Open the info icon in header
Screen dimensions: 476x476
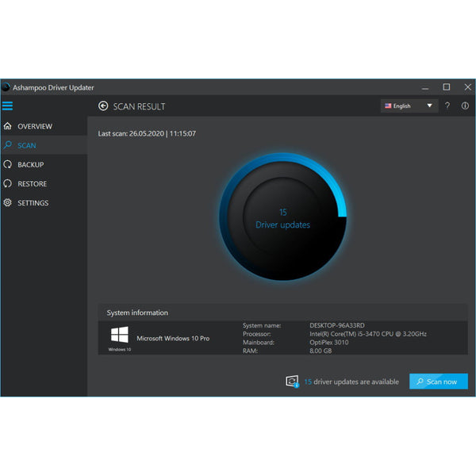click(465, 106)
